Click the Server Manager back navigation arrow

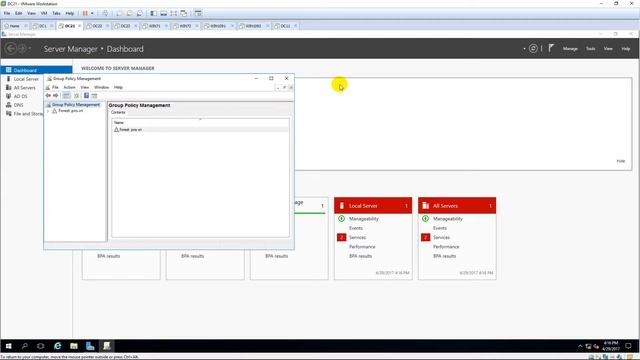(x=11, y=49)
